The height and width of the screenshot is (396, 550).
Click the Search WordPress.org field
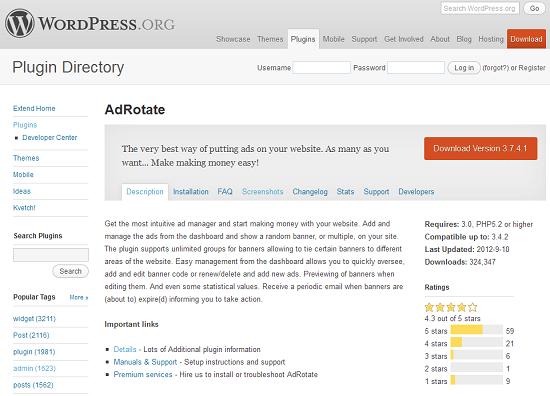tap(480, 8)
